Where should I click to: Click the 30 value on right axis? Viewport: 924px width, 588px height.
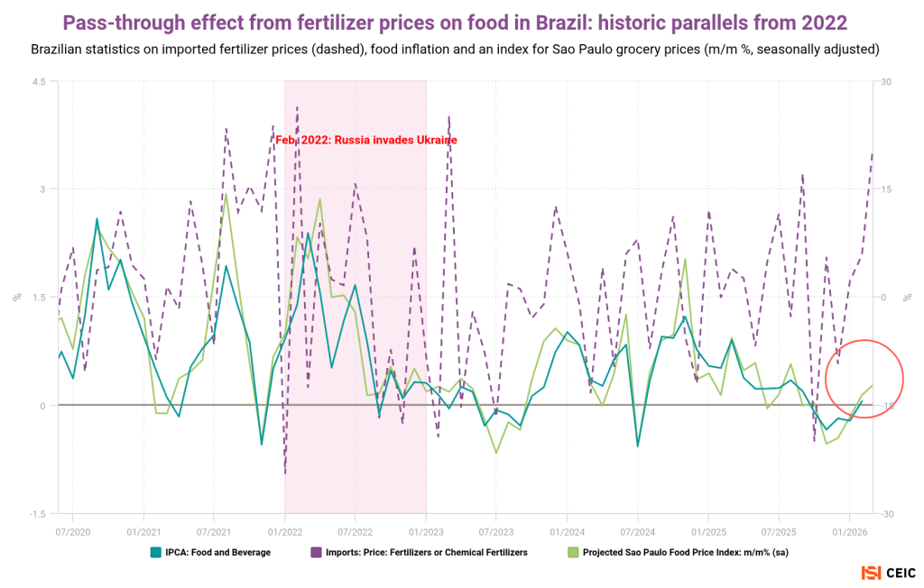coord(885,81)
